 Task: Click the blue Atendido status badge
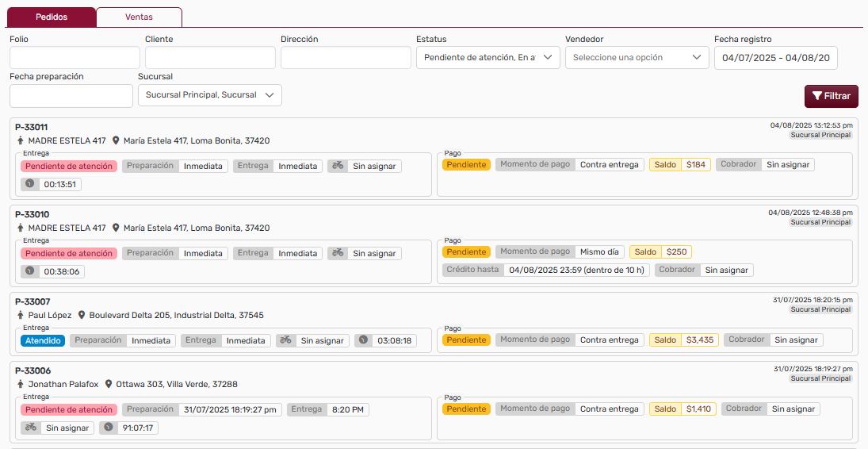tap(42, 340)
